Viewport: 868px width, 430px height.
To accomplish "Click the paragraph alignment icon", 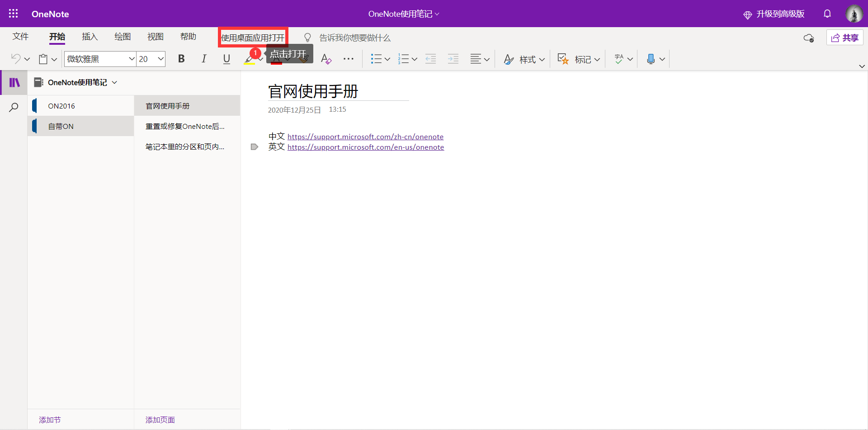I will pos(476,59).
